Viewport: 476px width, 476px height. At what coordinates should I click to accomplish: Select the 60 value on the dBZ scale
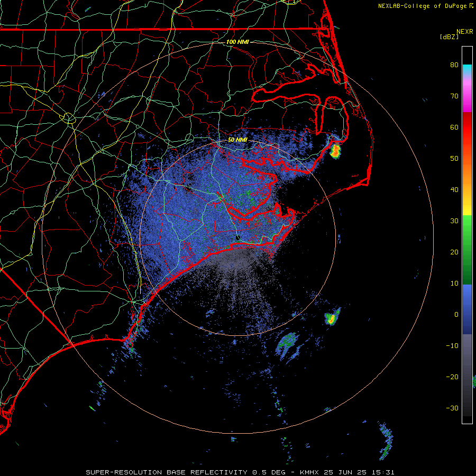pyautogui.click(x=454, y=127)
